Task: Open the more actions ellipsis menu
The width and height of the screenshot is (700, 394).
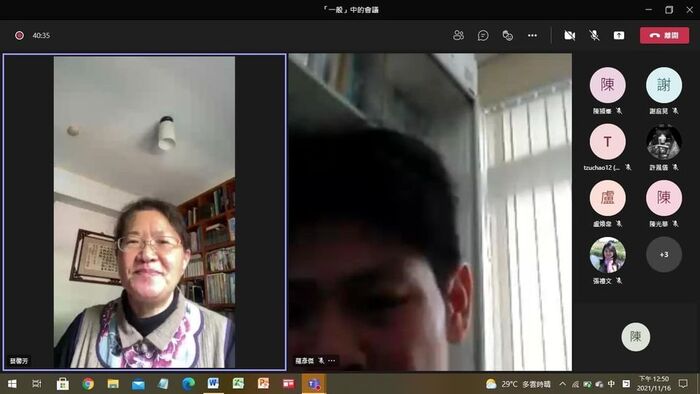Action: click(532, 35)
